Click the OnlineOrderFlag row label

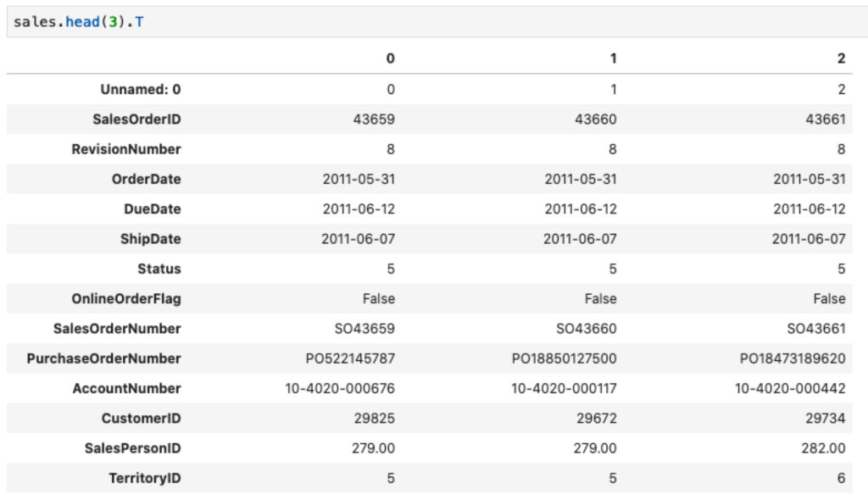coord(126,299)
